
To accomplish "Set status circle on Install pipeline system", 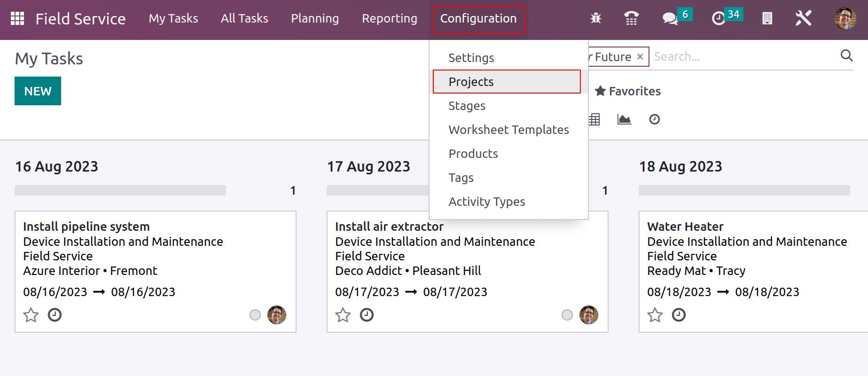I will (x=255, y=315).
